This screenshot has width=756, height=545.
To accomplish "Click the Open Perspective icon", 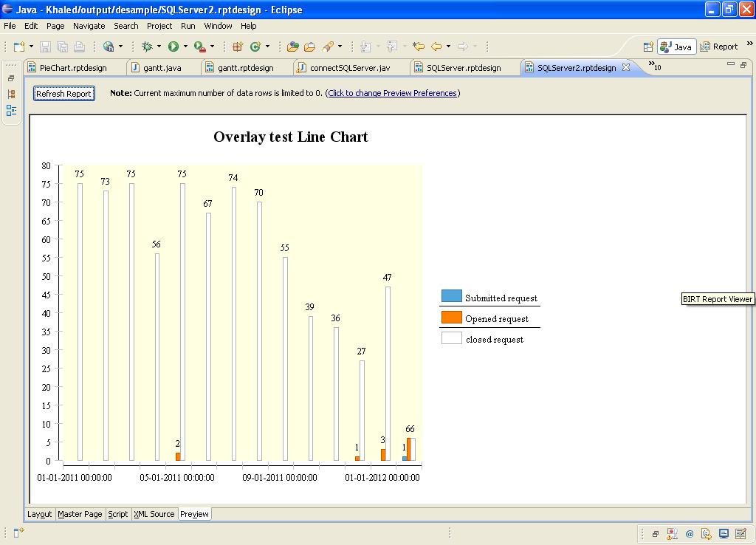I will (648, 47).
